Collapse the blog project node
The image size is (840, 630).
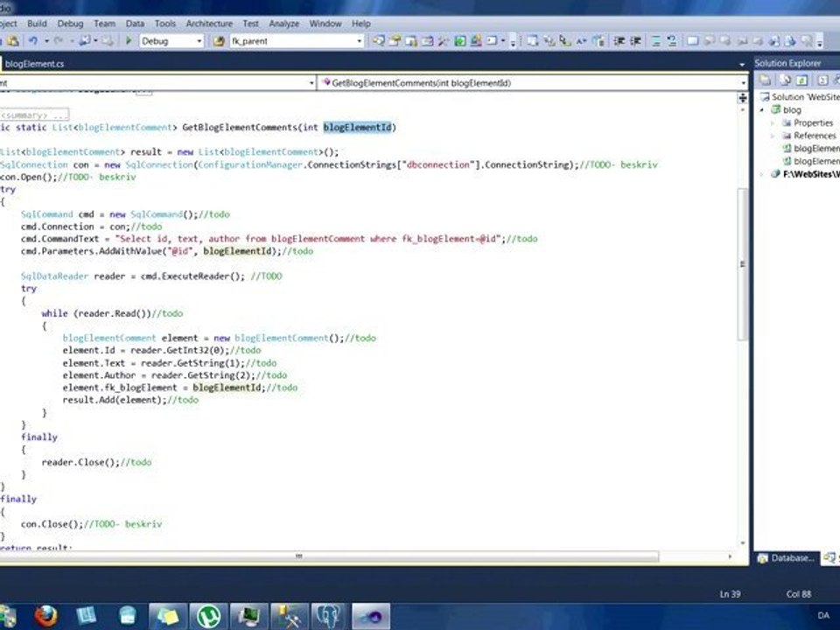click(762, 110)
